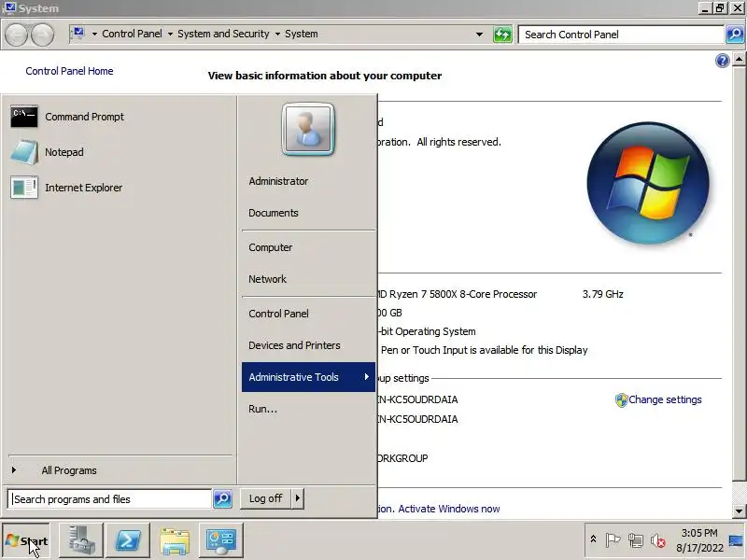
Task: Open the Administrator menu entry
Action: 308,181
